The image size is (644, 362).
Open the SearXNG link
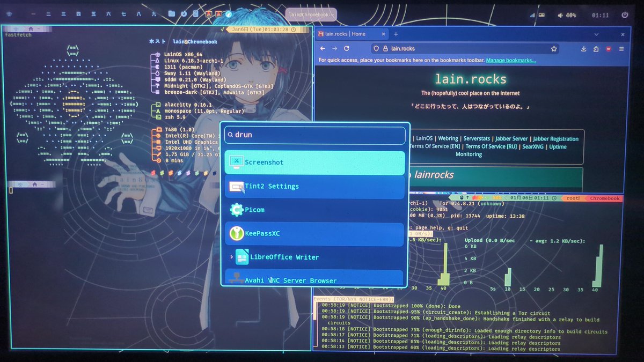coord(532,146)
